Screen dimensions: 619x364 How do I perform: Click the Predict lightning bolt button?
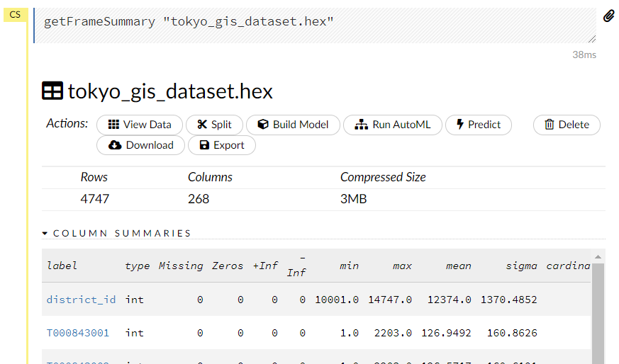478,125
